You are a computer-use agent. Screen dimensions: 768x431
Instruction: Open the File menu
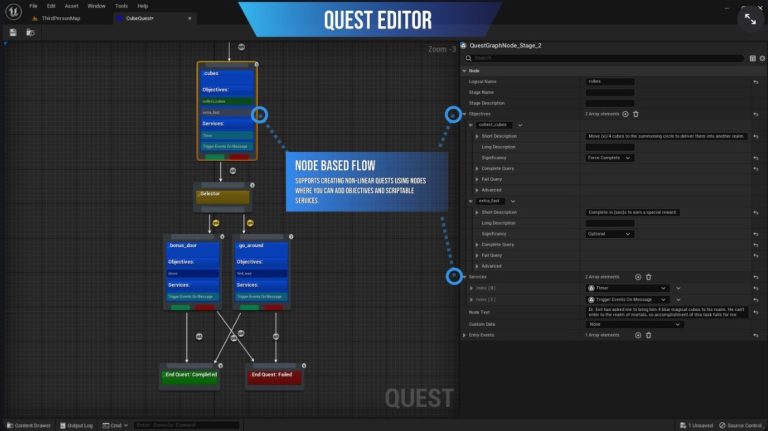click(x=33, y=6)
